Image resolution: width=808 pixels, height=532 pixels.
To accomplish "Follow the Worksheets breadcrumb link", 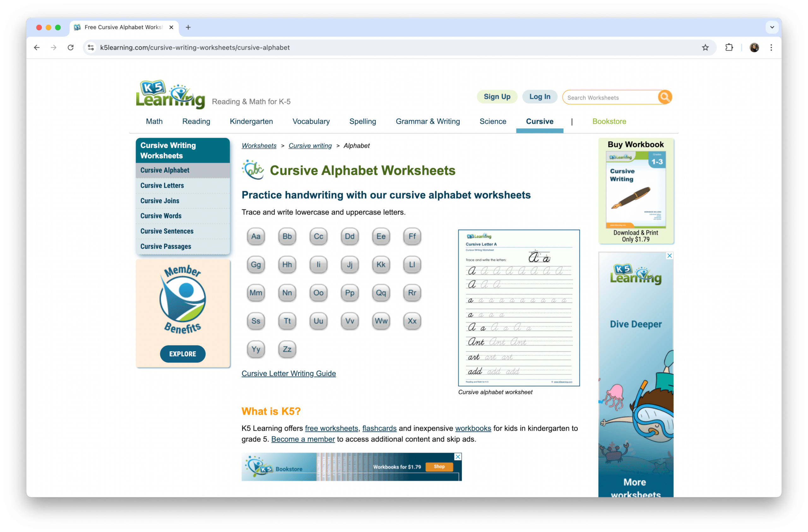I will coord(259,146).
